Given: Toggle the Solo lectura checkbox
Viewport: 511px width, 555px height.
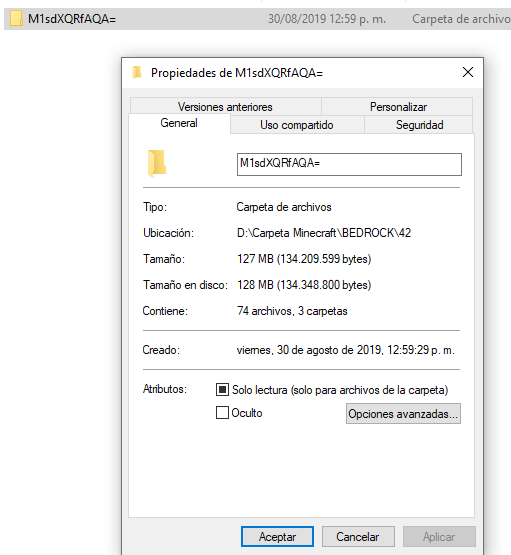Looking at the screenshot, I should pos(222,390).
